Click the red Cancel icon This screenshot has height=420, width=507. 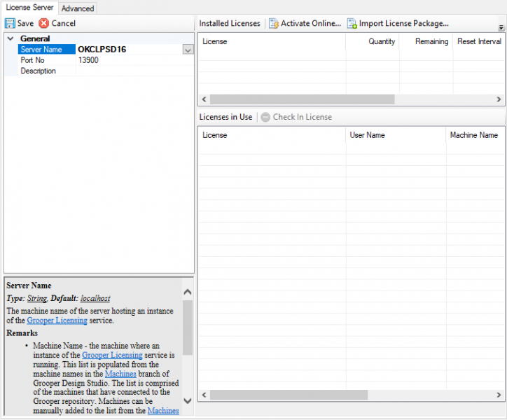point(43,23)
